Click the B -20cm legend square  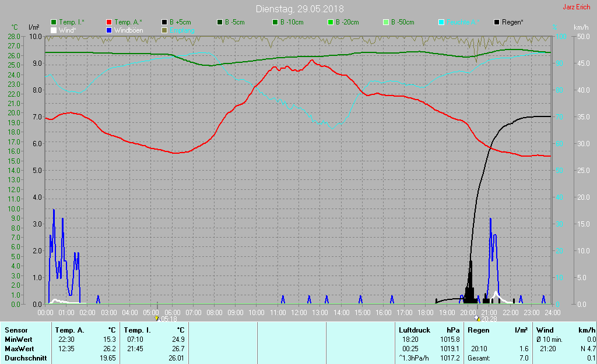[x=331, y=22]
